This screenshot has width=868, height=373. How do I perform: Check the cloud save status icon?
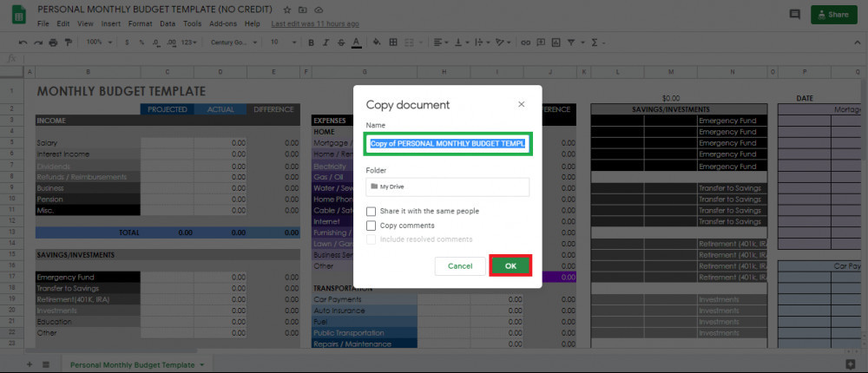319,10
